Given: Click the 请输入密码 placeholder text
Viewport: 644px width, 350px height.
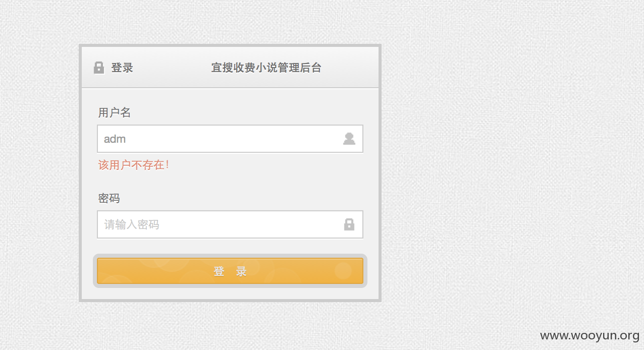Looking at the screenshot, I should pos(132,224).
